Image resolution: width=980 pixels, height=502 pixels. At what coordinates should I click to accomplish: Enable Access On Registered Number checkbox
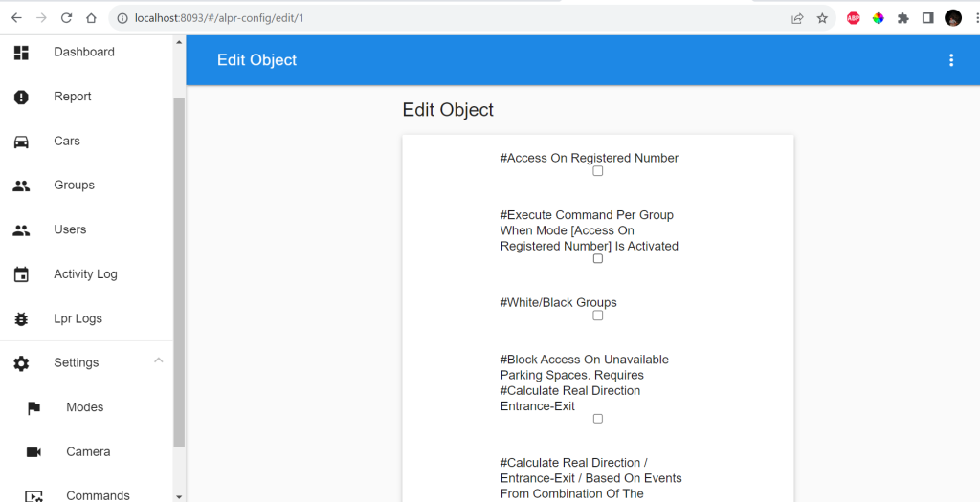pyautogui.click(x=598, y=171)
